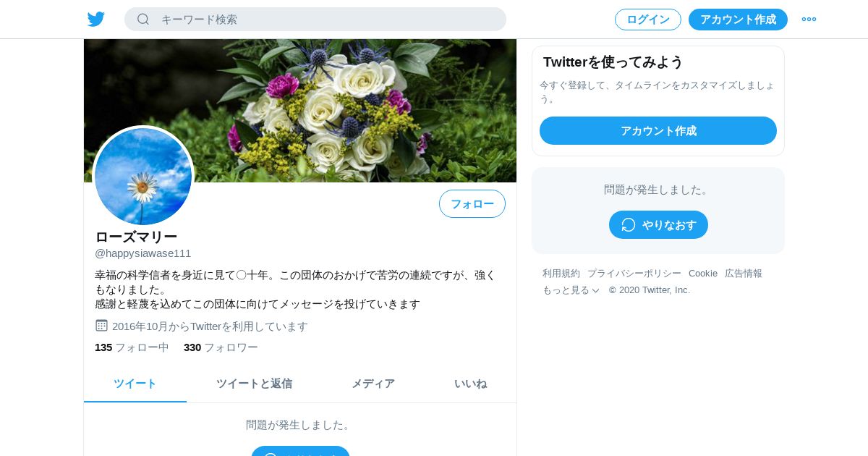This screenshot has height=456, width=868.
Task: View the 135 フォロー中 list
Action: click(132, 347)
